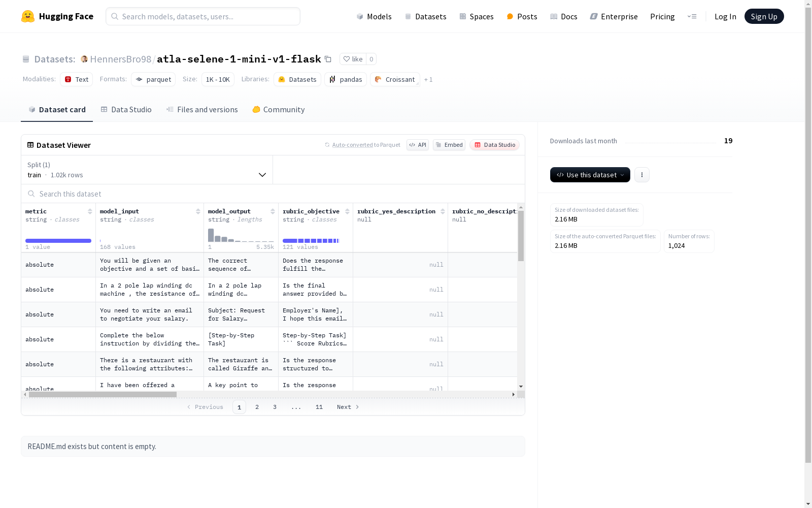Click the table scroll right arrow

tap(513, 394)
